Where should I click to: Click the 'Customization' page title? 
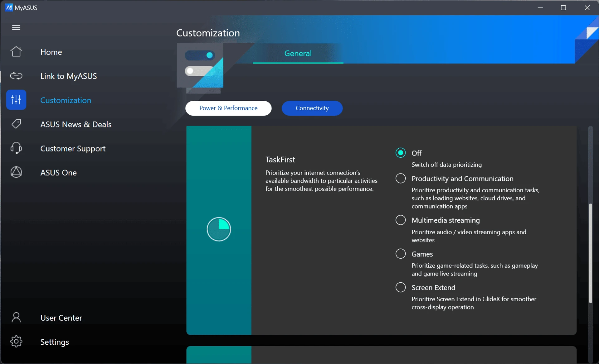(208, 33)
